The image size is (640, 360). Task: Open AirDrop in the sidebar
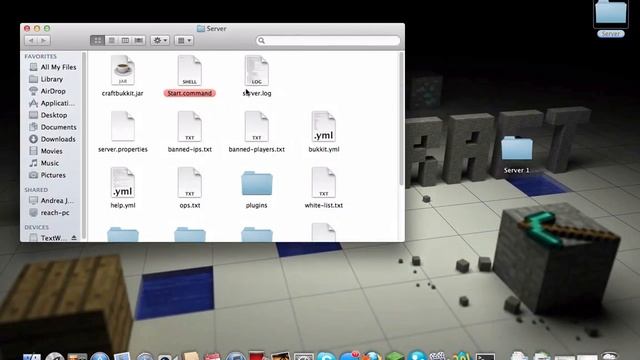pos(53,91)
